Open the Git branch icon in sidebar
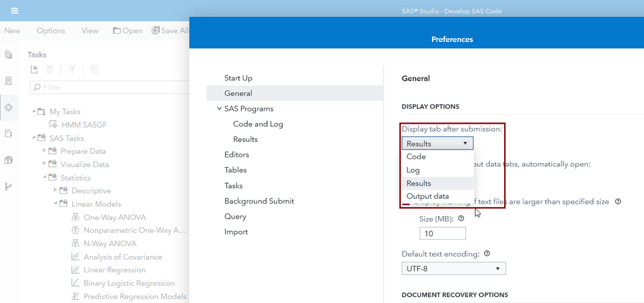Viewport: 644px width, 303px height. click(x=8, y=186)
